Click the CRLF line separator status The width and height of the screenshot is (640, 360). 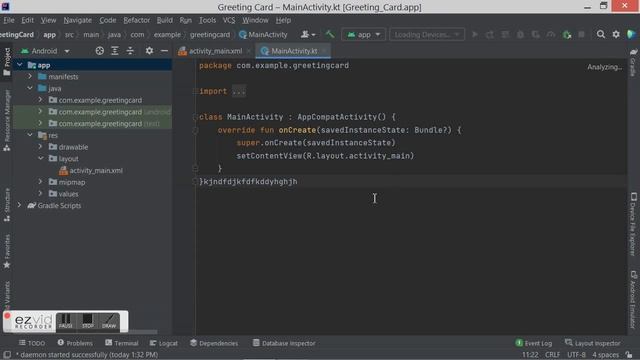(x=552, y=355)
